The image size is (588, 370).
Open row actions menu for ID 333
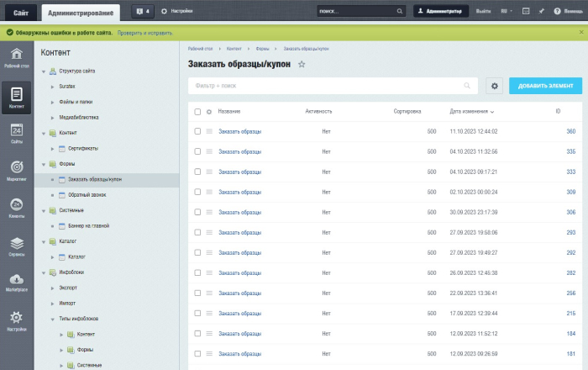point(209,172)
